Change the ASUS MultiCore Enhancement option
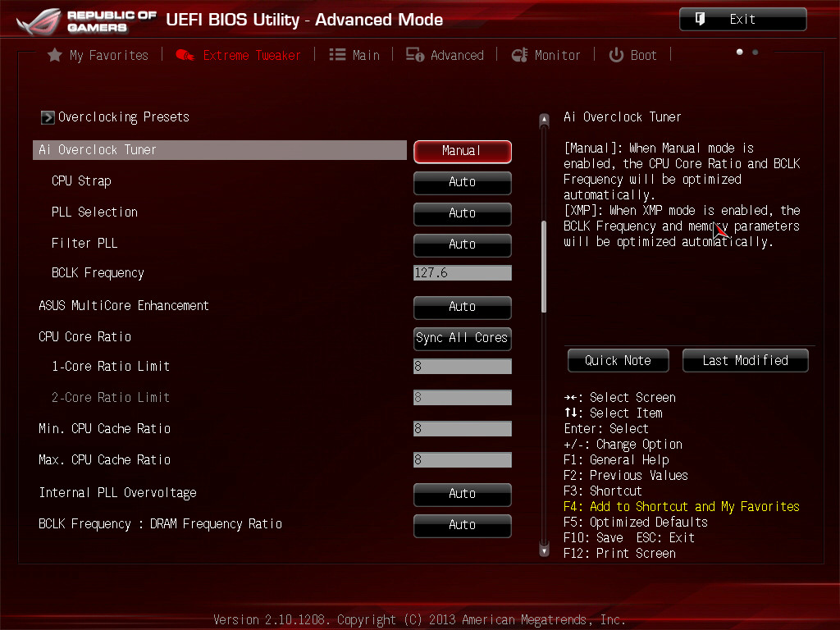Screen dimensions: 840x630 coord(462,307)
